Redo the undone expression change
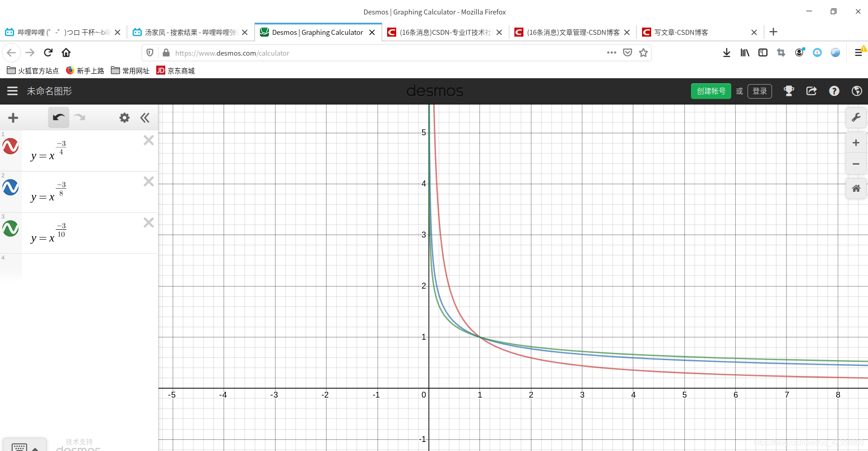The width and height of the screenshot is (868, 451). (x=80, y=118)
